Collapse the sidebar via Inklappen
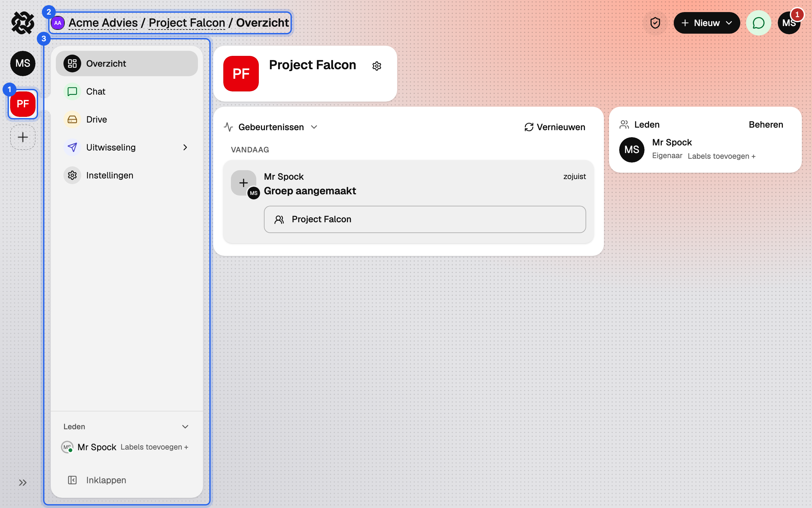This screenshot has height=508, width=812. (127, 480)
